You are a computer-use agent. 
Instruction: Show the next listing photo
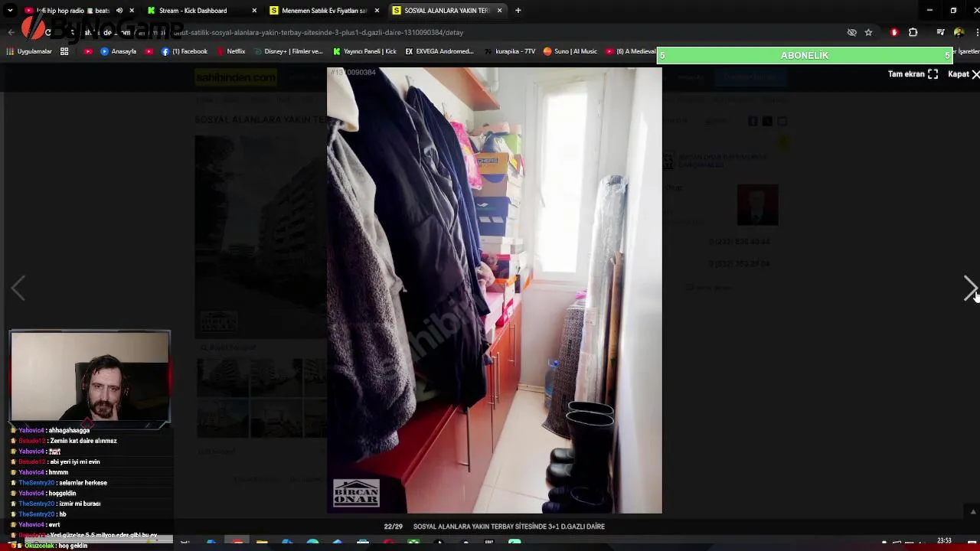[x=969, y=289]
